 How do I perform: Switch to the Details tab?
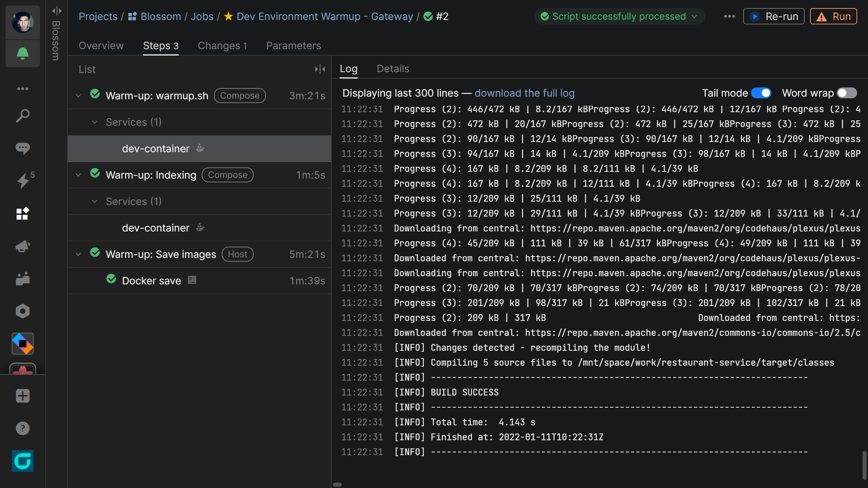pyautogui.click(x=393, y=69)
